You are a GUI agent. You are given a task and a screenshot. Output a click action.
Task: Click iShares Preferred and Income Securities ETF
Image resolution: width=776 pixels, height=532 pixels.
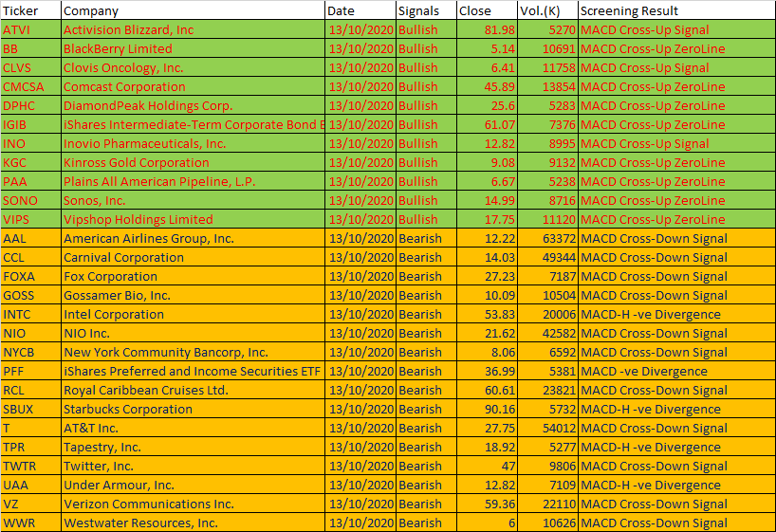[193, 371]
